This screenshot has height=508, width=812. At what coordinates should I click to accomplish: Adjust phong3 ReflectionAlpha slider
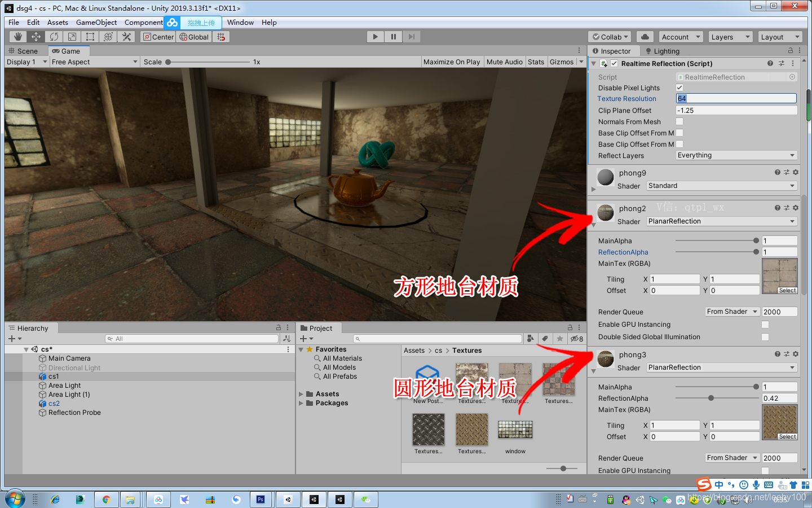coord(716,398)
